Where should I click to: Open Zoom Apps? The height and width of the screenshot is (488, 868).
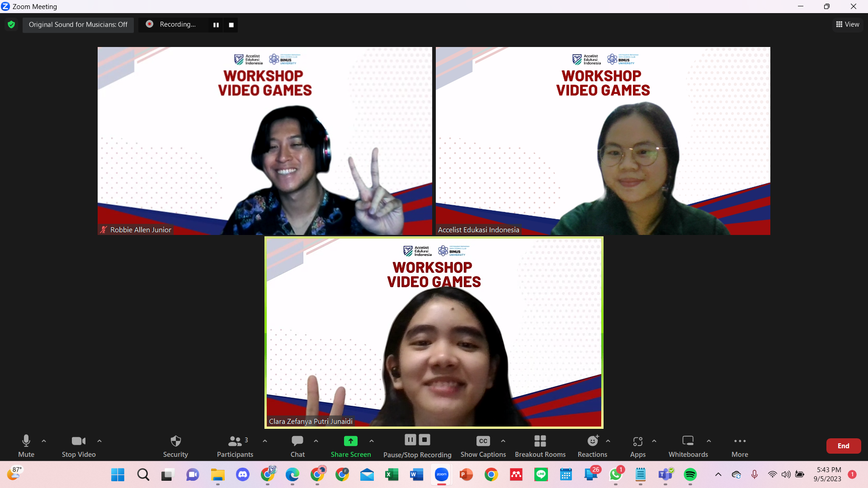637,446
